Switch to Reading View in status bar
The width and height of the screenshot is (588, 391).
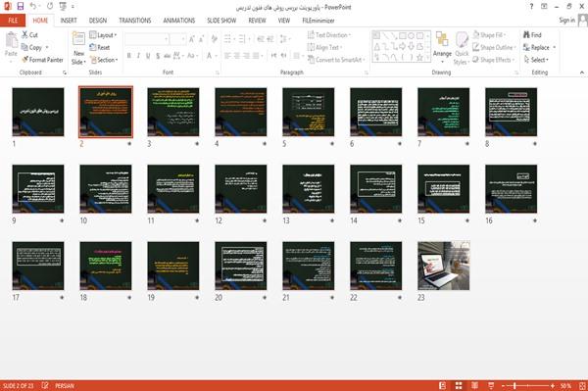click(474, 386)
